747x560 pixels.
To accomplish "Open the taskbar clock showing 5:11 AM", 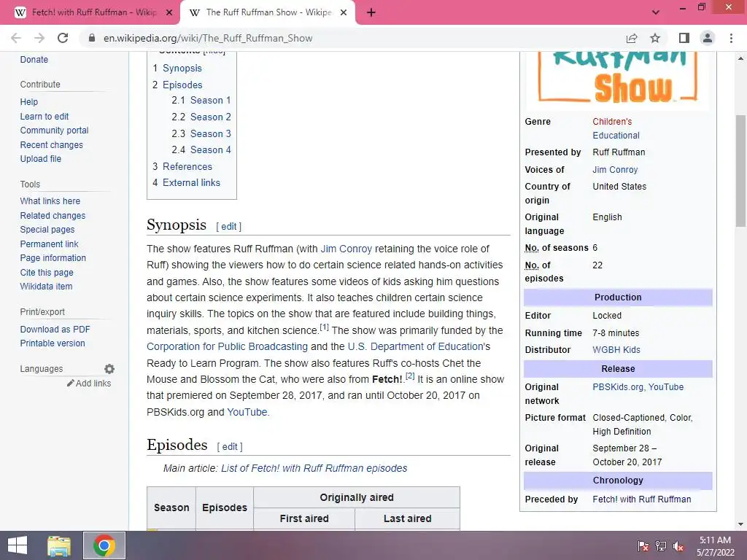I will [715, 545].
